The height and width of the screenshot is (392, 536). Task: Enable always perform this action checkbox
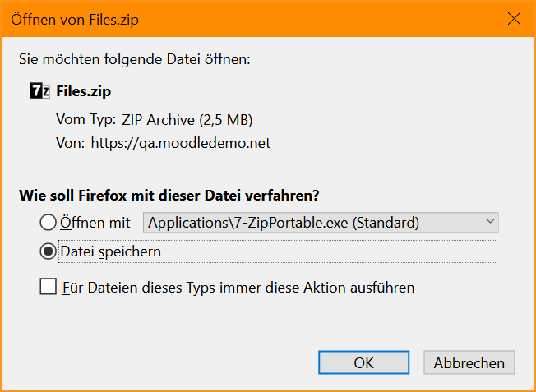pyautogui.click(x=49, y=286)
